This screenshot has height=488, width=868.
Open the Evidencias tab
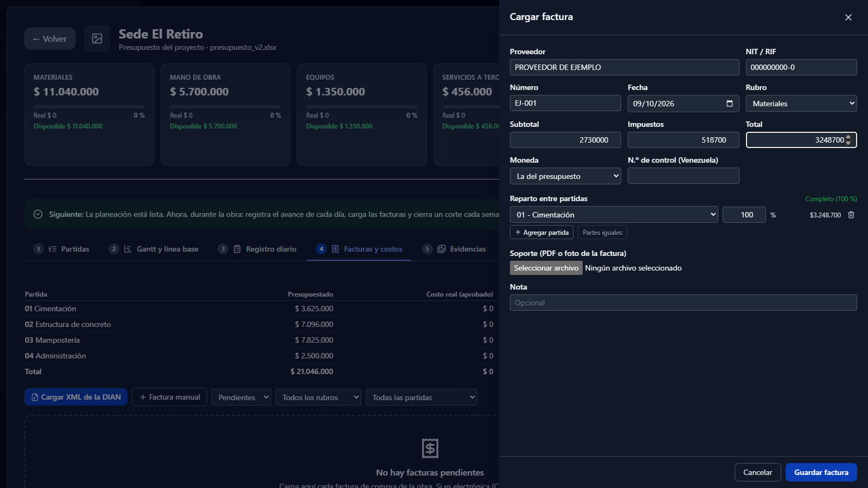point(454,249)
